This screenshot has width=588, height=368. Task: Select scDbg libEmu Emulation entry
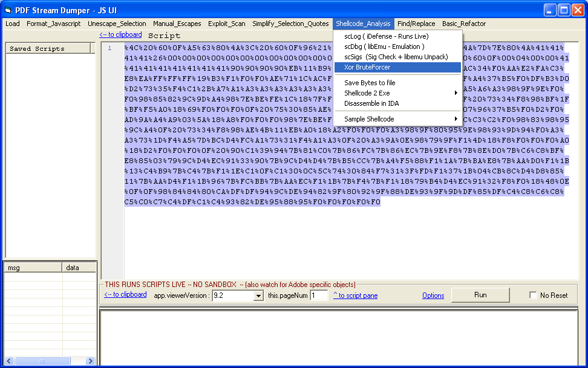tap(384, 47)
